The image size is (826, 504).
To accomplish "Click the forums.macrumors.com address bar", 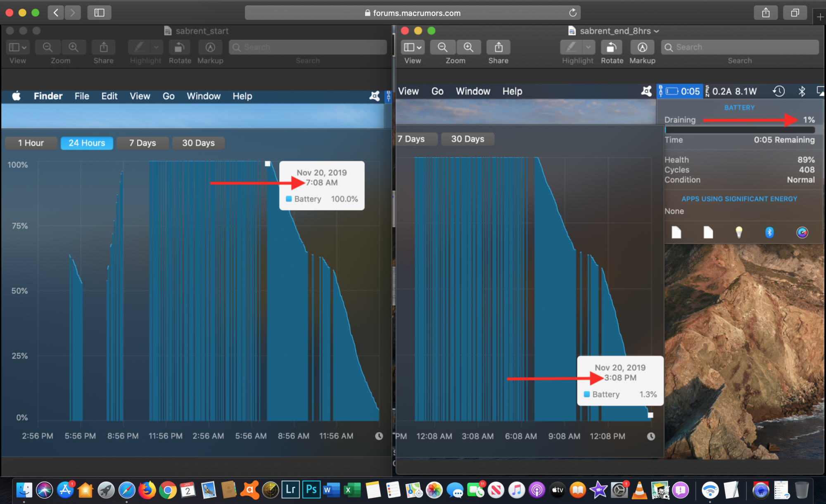I will click(x=413, y=13).
